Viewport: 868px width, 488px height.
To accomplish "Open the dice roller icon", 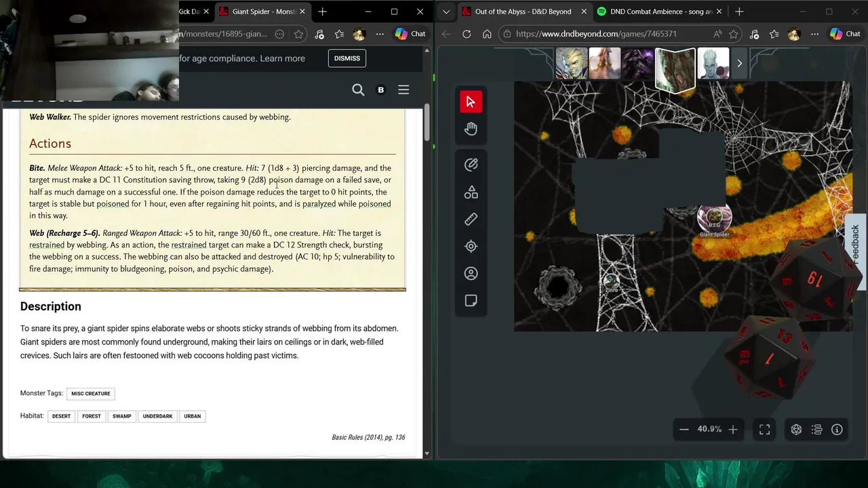I will pyautogui.click(x=797, y=429).
